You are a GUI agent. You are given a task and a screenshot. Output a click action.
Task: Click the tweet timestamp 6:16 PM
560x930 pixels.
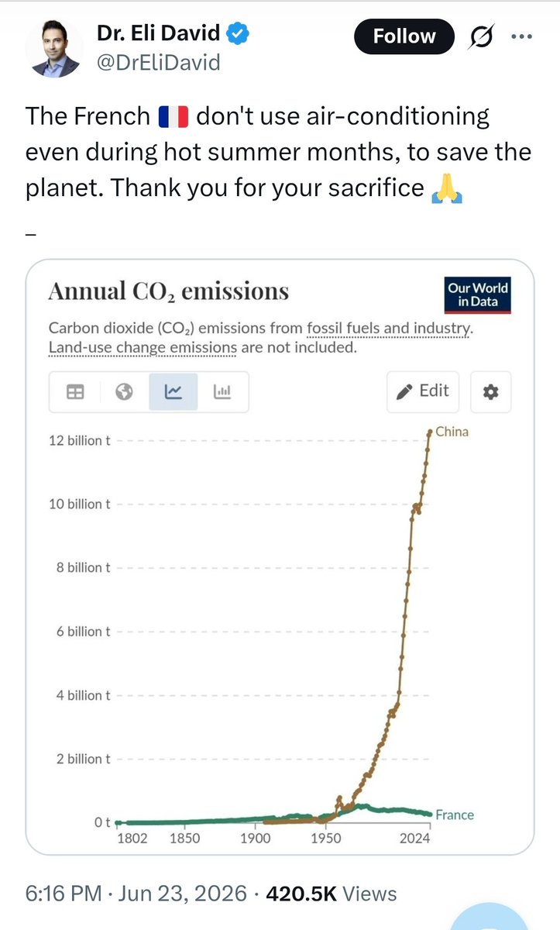65,894
